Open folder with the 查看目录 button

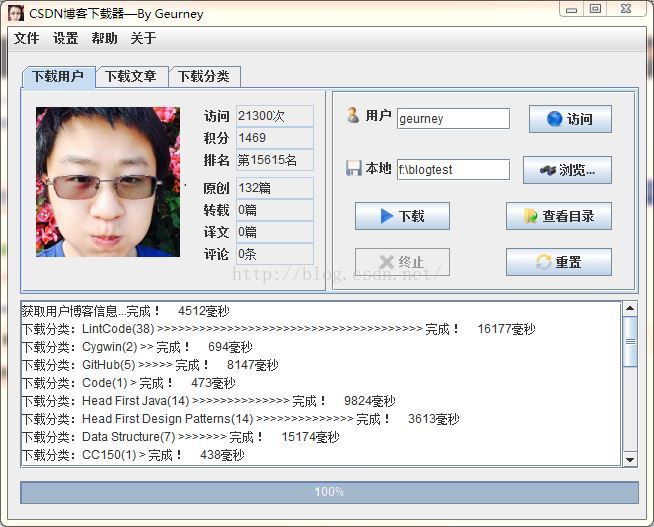pos(559,216)
